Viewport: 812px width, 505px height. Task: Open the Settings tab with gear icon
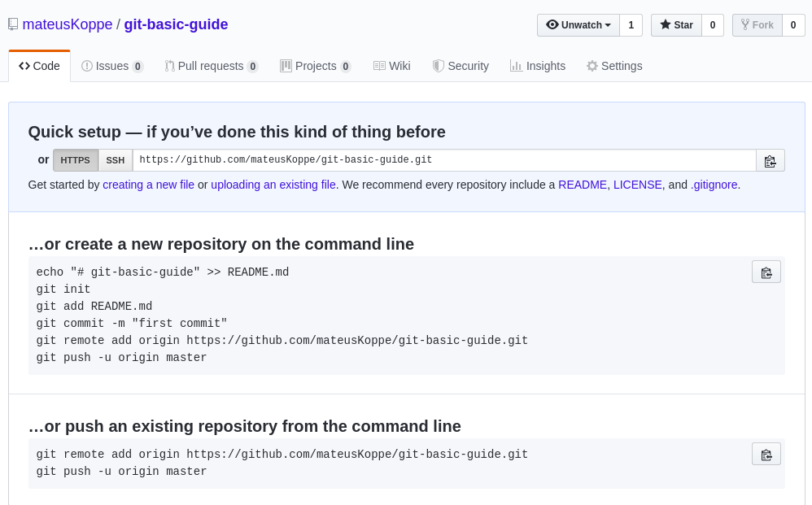tap(614, 66)
